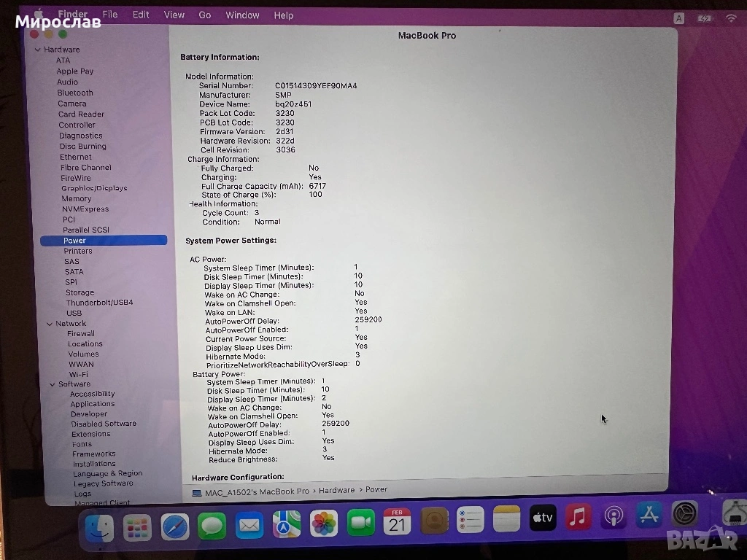Viewport: 747px width, 560px height.
Task: Open the Mail app icon
Action: coord(249,525)
